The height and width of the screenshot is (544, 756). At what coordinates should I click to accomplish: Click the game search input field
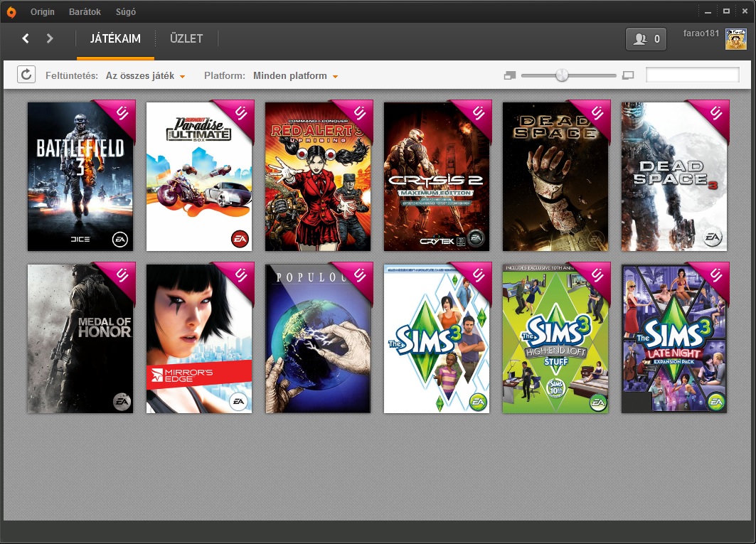[x=693, y=75]
